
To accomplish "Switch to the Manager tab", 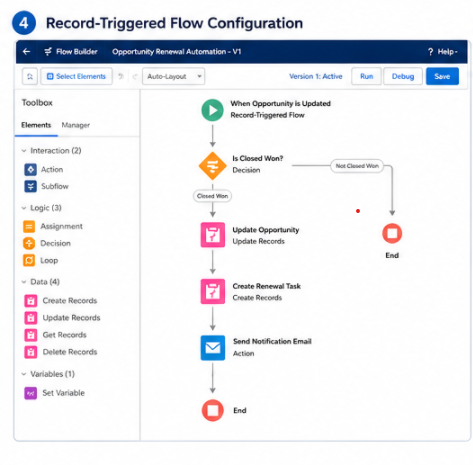I will click(76, 125).
